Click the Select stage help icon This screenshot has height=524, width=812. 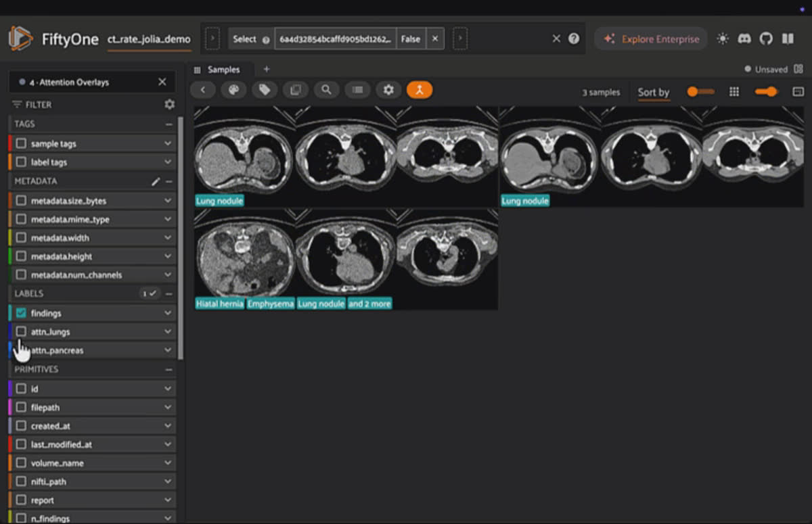266,39
